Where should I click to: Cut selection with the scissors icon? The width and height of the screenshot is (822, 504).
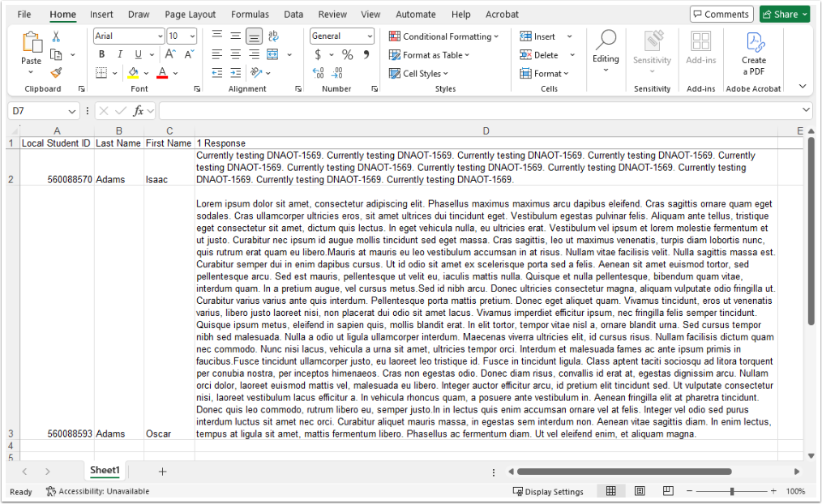(56, 36)
